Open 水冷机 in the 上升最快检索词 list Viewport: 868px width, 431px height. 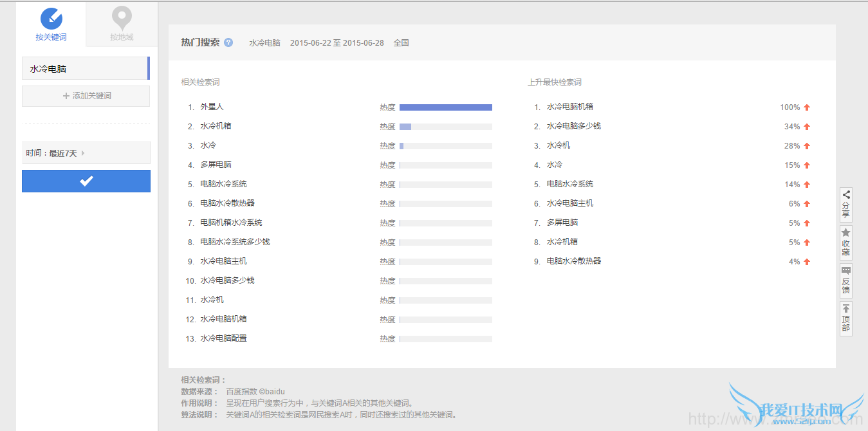(x=559, y=145)
